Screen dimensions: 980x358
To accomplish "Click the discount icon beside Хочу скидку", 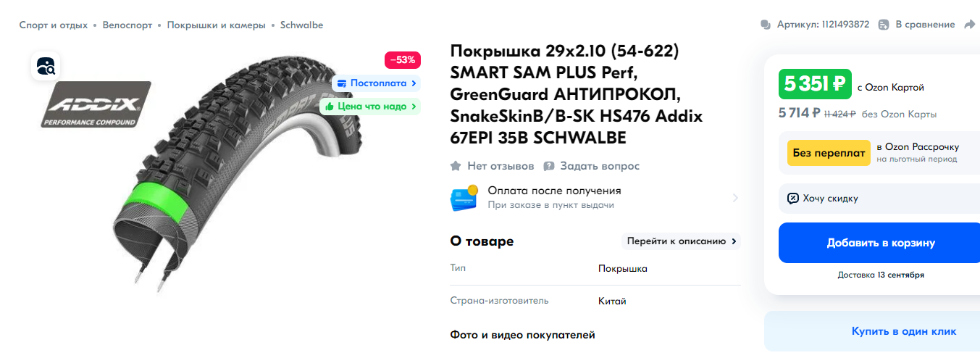I will coord(793,198).
